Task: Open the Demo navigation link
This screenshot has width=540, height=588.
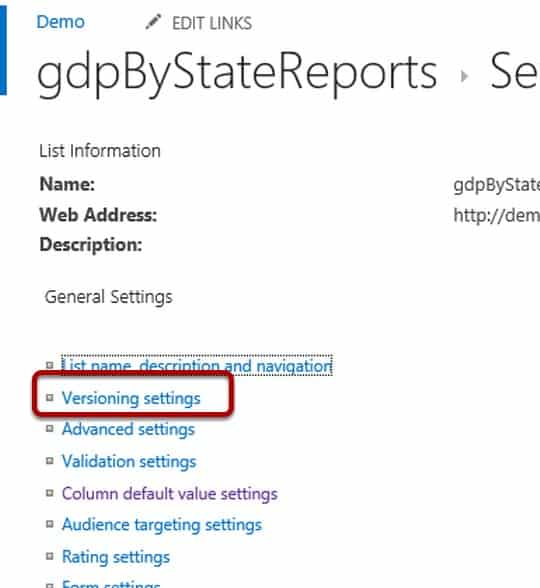Action: [60, 22]
